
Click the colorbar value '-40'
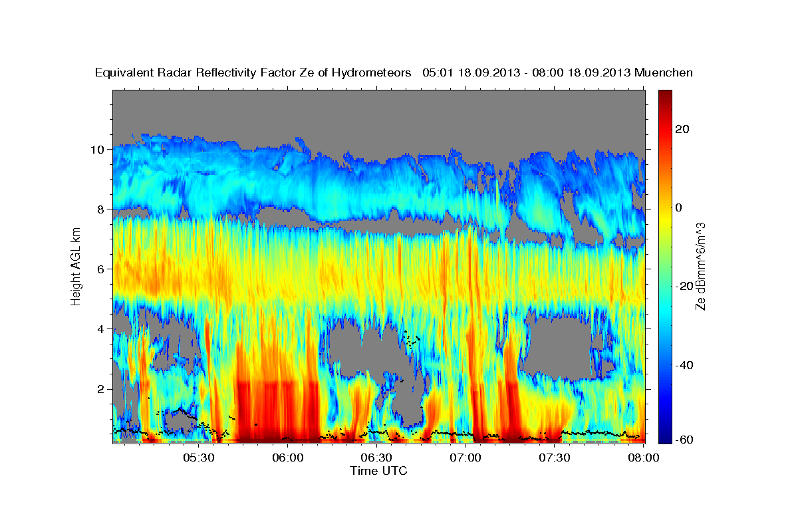click(x=684, y=364)
